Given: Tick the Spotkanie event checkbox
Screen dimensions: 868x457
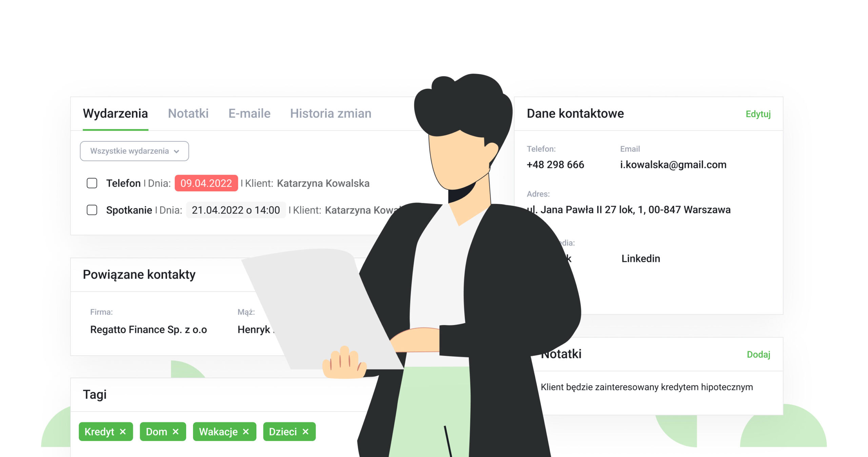Looking at the screenshot, I should pyautogui.click(x=92, y=210).
